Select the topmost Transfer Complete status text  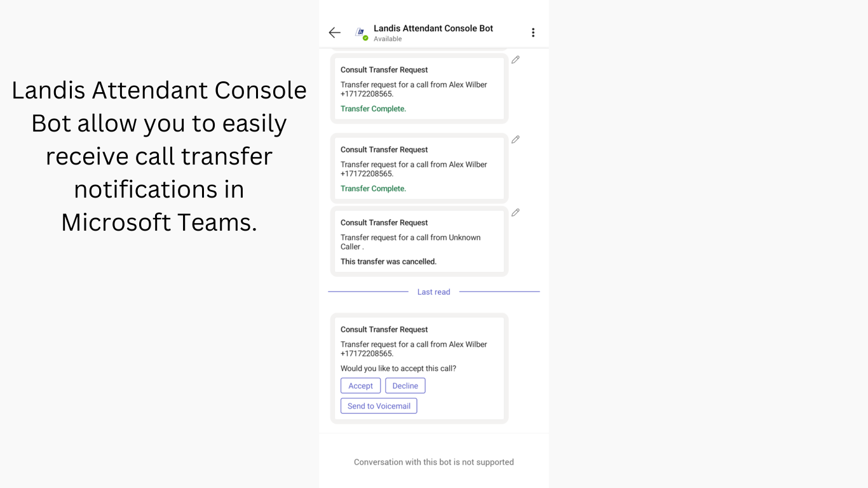tap(373, 109)
